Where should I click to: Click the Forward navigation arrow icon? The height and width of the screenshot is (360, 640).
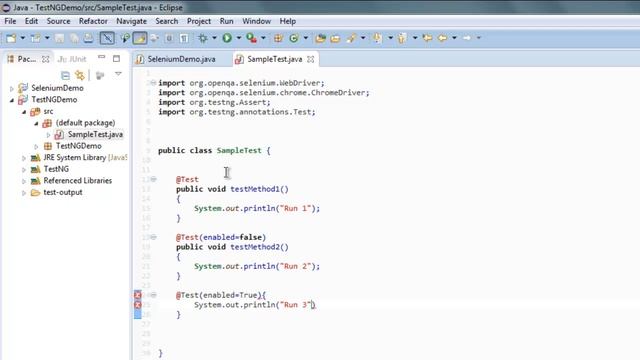(467, 38)
